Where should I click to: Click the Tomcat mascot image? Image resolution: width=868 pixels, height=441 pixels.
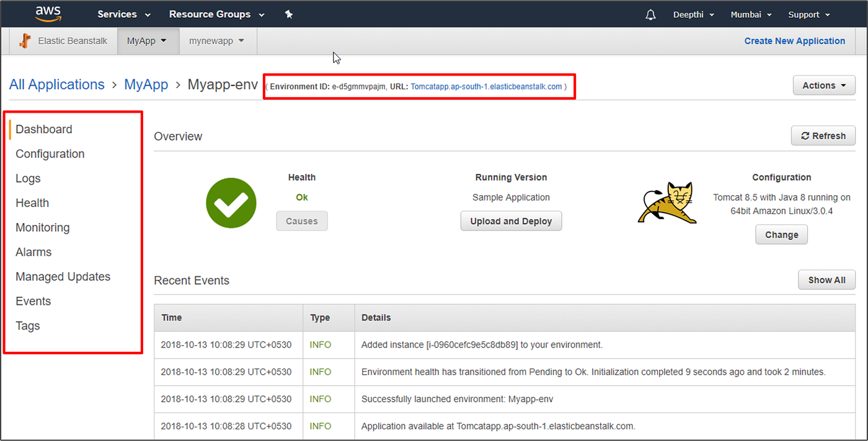[x=666, y=203]
